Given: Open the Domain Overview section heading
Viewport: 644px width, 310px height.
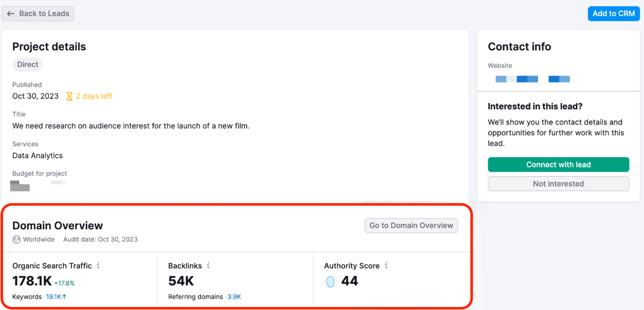Looking at the screenshot, I should 57,225.
